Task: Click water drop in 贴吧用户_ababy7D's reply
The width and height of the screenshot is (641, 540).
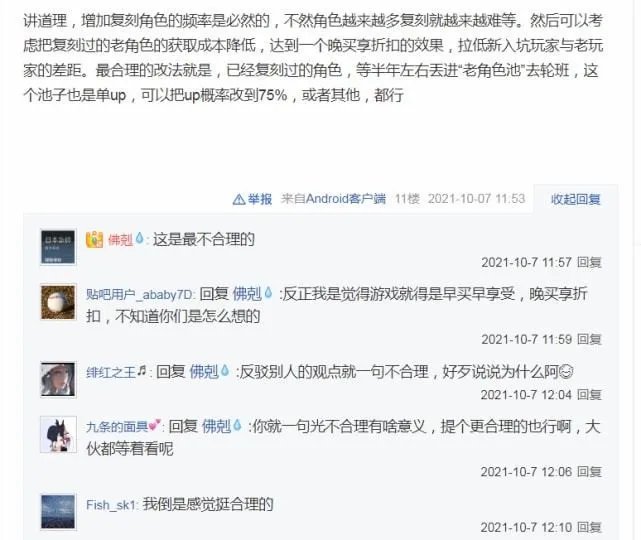Action: coord(268,293)
